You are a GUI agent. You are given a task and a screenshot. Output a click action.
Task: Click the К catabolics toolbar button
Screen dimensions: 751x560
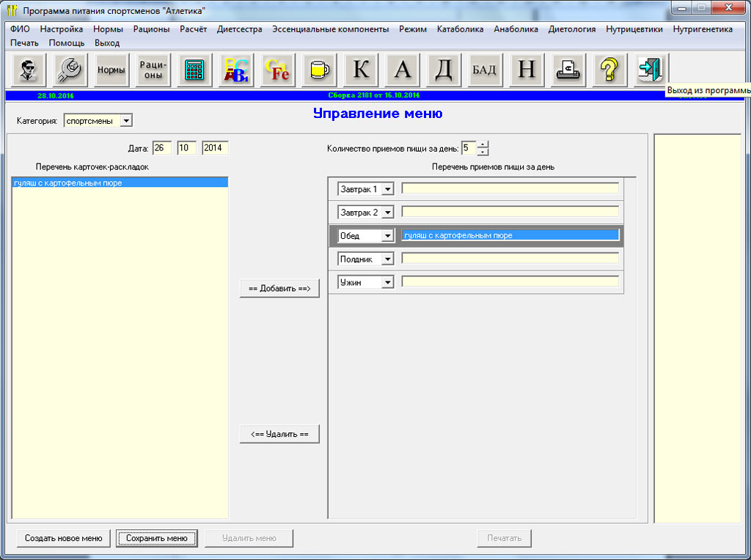tap(361, 70)
